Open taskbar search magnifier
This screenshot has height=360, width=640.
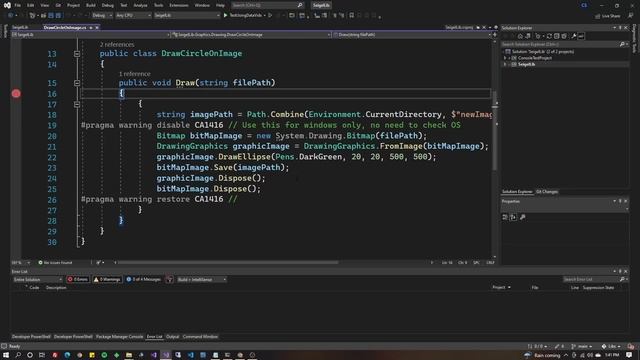pos(18,355)
